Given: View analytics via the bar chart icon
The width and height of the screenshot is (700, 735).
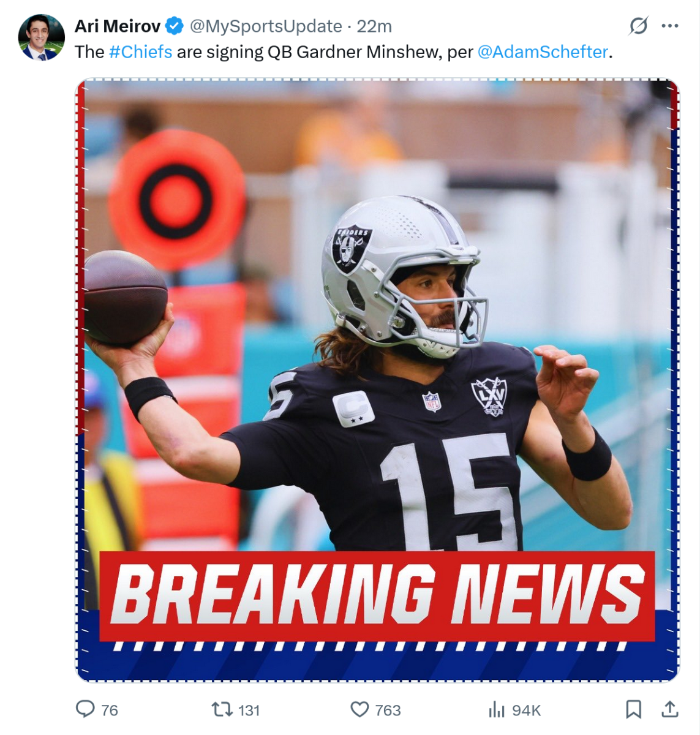Looking at the screenshot, I should point(496,710).
